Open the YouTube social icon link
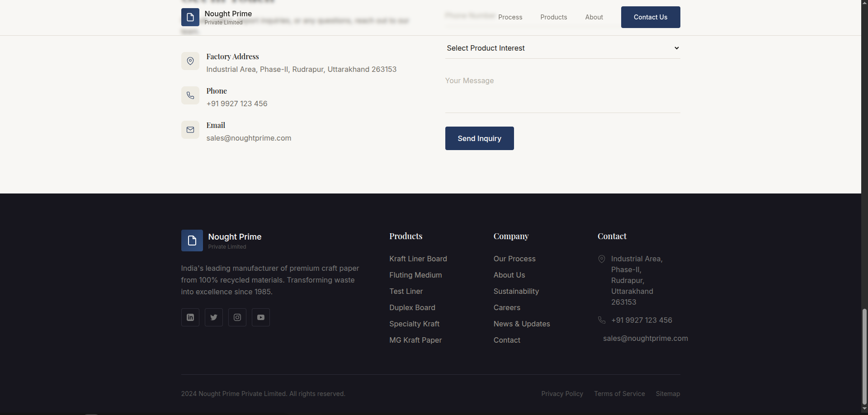 pos(261,317)
